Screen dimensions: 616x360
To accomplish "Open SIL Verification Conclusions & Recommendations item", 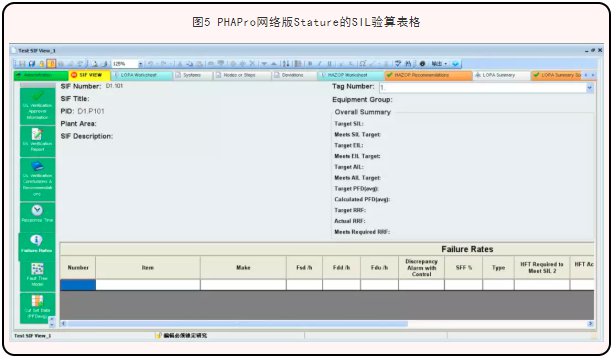I will click(37, 180).
